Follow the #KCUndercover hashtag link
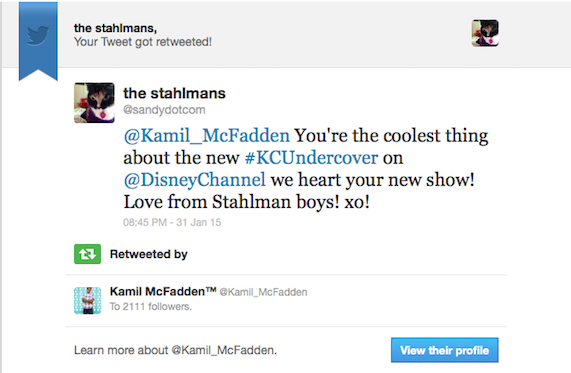 pos(311,158)
